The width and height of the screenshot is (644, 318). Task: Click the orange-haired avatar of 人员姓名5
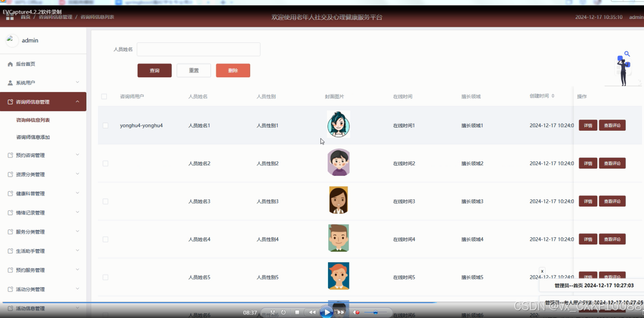338,276
